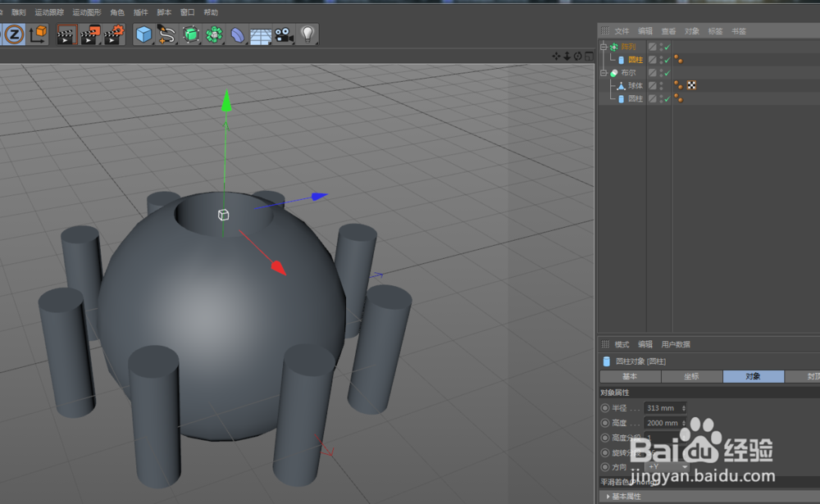
Task: Select the blue deformer icon in the toolbar
Action: tap(239, 34)
